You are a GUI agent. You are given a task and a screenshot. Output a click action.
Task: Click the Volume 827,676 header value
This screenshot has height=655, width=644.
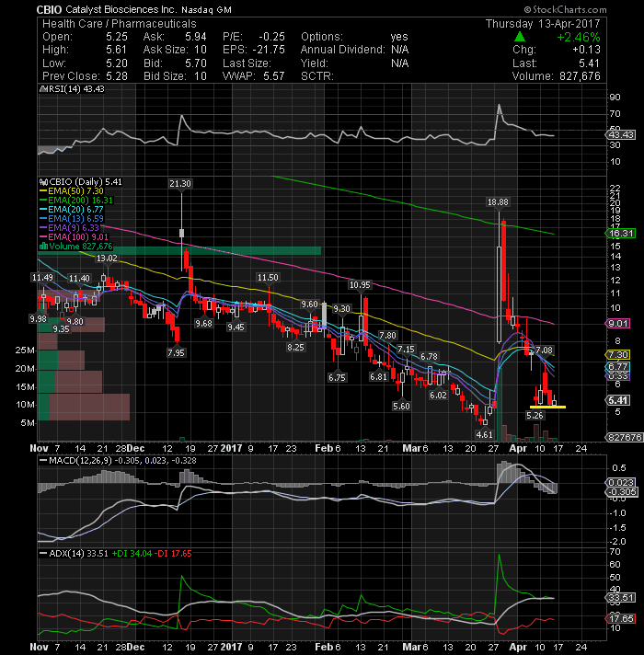click(x=578, y=76)
